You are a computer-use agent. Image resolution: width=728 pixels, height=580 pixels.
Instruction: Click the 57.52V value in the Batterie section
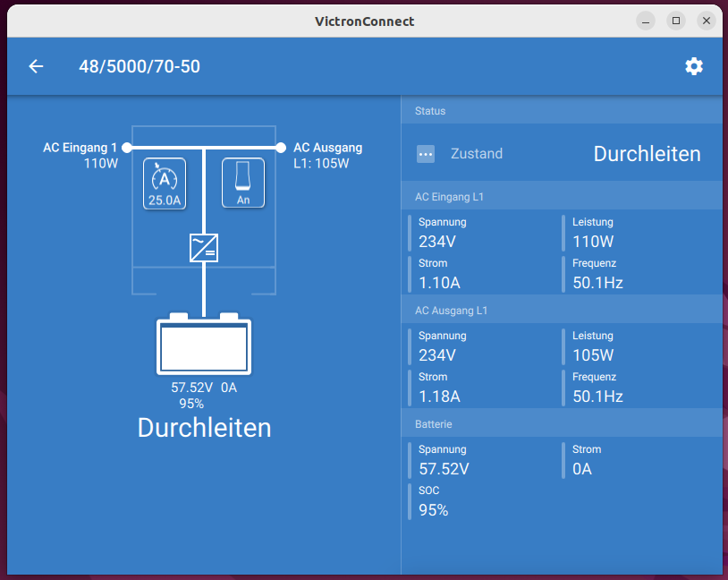point(444,469)
